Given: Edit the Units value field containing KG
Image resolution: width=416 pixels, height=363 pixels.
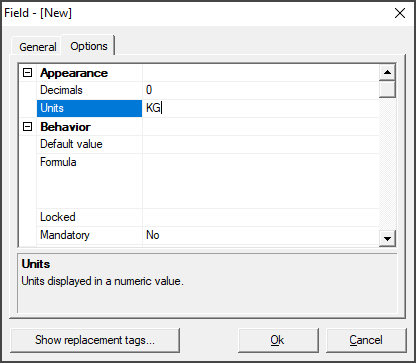Looking at the screenshot, I should pos(261,108).
